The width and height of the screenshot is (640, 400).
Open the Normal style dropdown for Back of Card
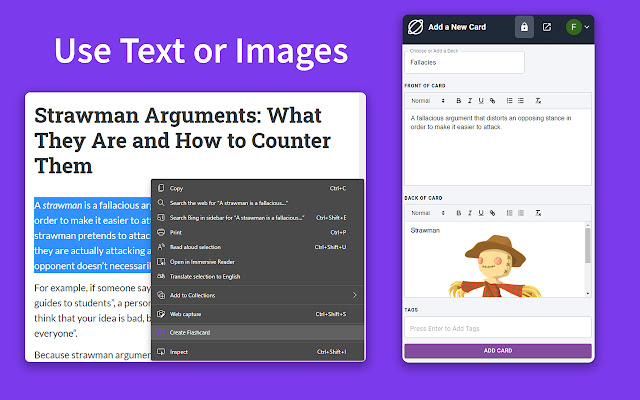coord(428,213)
